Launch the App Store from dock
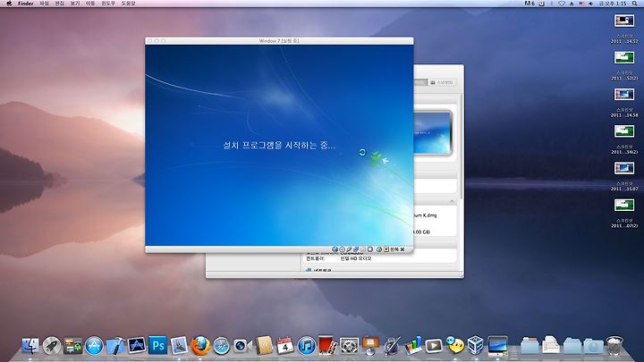Screen dimensions: 644x362 (x=94, y=346)
